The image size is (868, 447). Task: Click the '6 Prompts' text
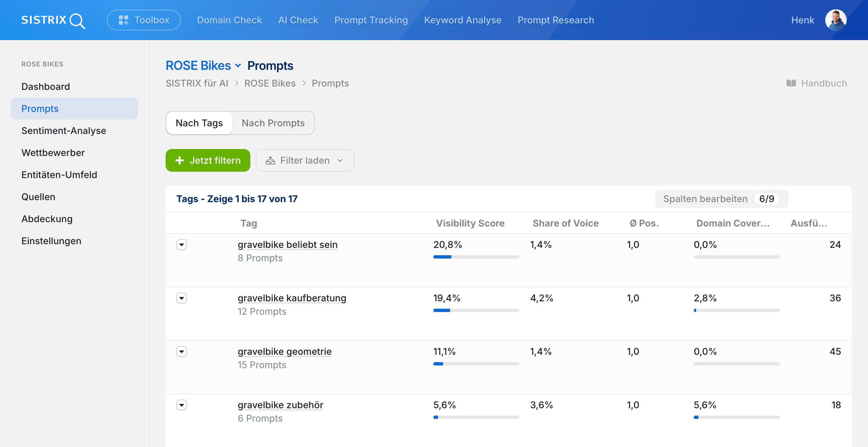point(260,418)
